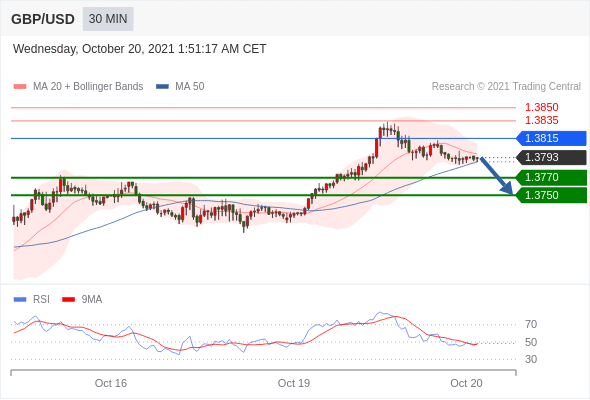Click the Oct 20 date axis label
The width and height of the screenshot is (590, 400).
coord(466,383)
